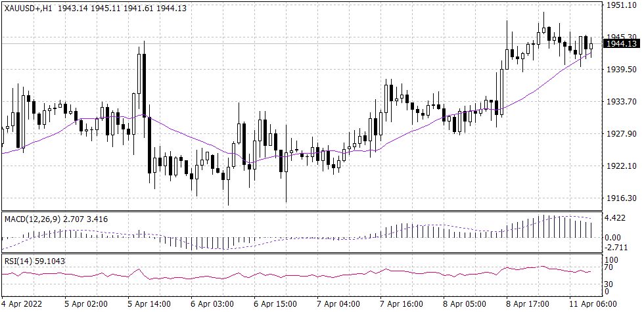Click the 5 Apr 14:00 time label
Image resolution: width=644 pixels, height=312 pixels.
click(149, 305)
